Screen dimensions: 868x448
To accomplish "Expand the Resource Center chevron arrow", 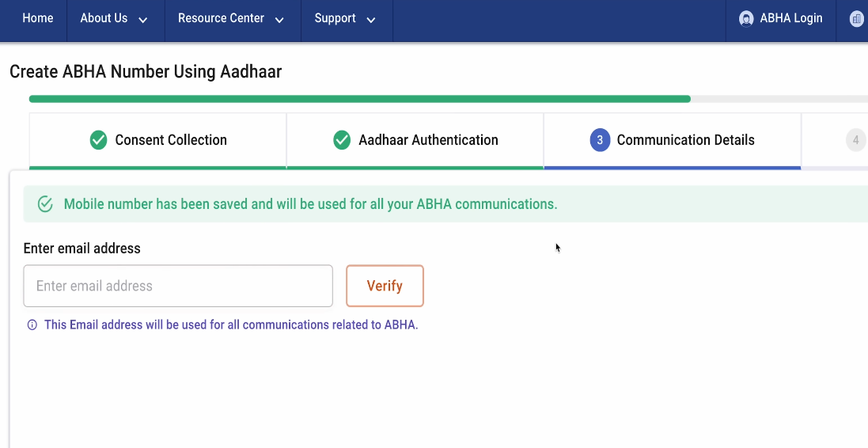I will coord(279,21).
